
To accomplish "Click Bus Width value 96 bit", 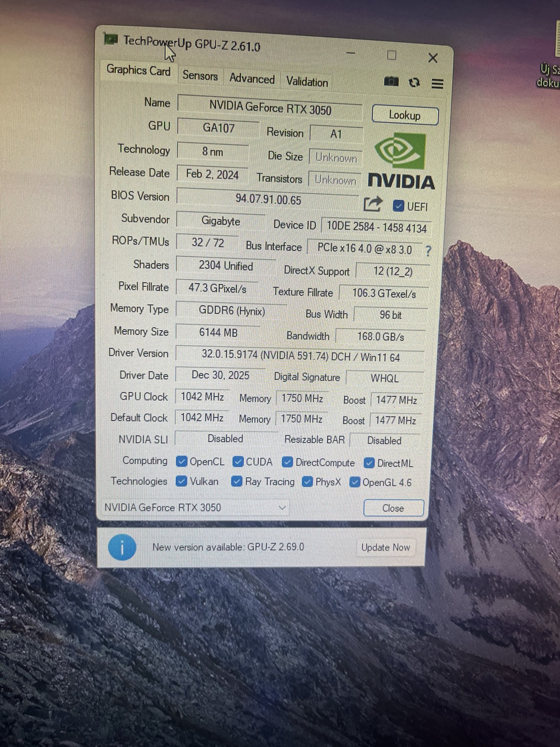I will (390, 315).
